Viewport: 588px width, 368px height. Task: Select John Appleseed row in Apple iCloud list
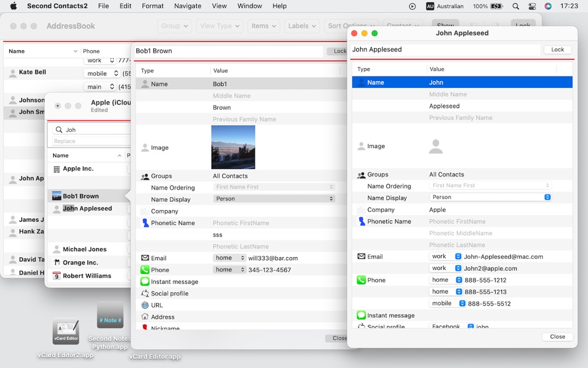coord(87,208)
